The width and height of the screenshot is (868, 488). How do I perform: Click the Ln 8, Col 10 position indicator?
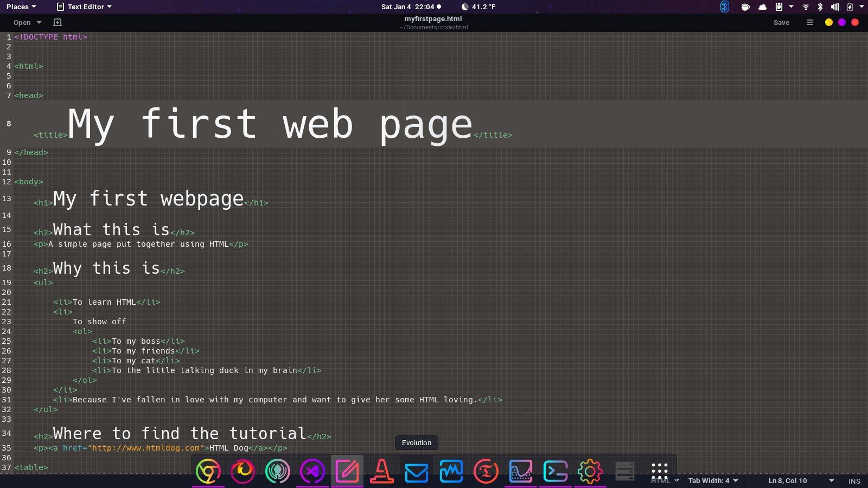point(788,481)
